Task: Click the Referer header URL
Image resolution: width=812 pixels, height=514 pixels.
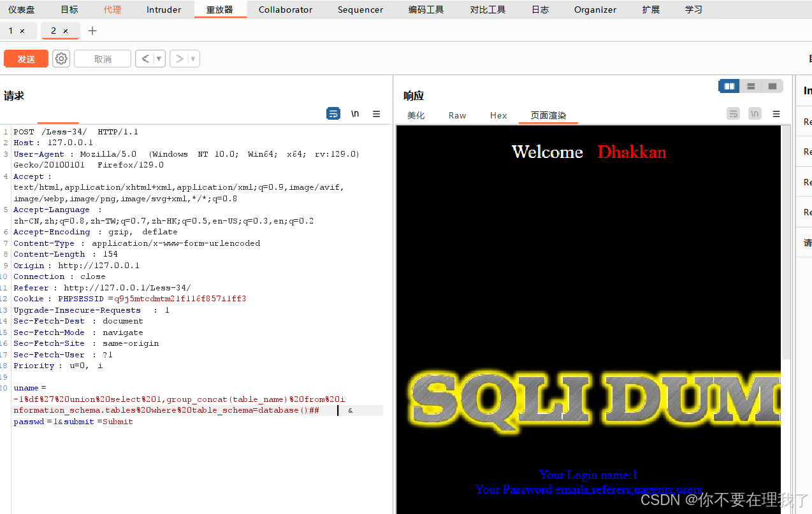Action: point(127,288)
